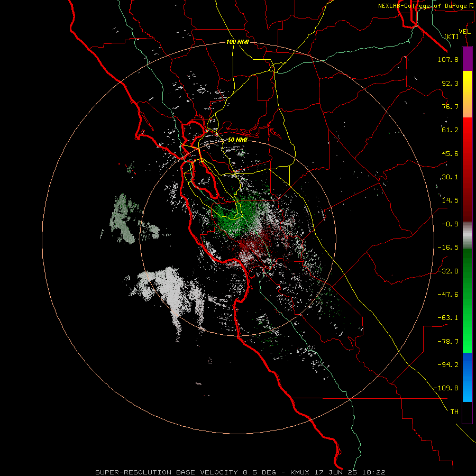Click the -16.5 legend value
Viewport: 476px width, 476px height.
pos(448,248)
